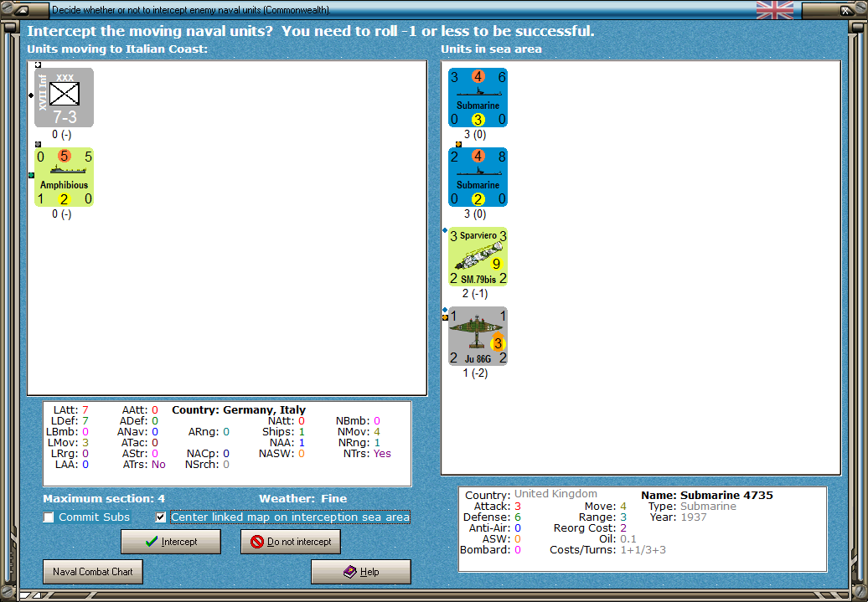This screenshot has height=602, width=868.
Task: Select the Amphibious ship counter
Action: [x=65, y=177]
